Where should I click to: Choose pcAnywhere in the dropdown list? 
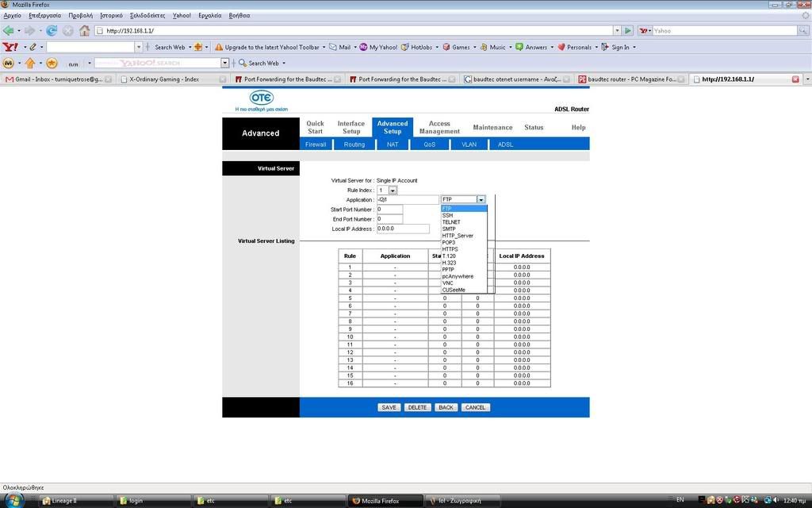(458, 276)
